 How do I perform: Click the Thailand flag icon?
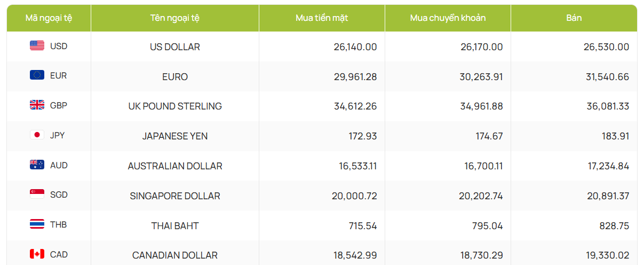(x=37, y=224)
